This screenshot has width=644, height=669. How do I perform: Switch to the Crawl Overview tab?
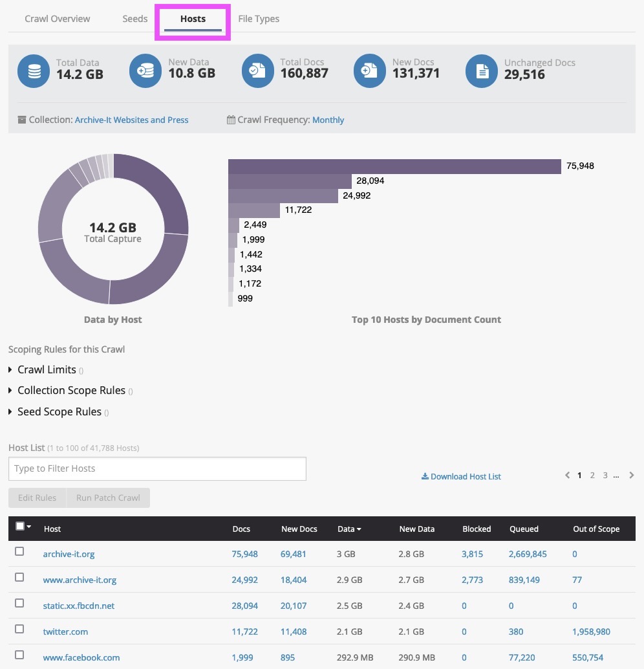(58, 19)
